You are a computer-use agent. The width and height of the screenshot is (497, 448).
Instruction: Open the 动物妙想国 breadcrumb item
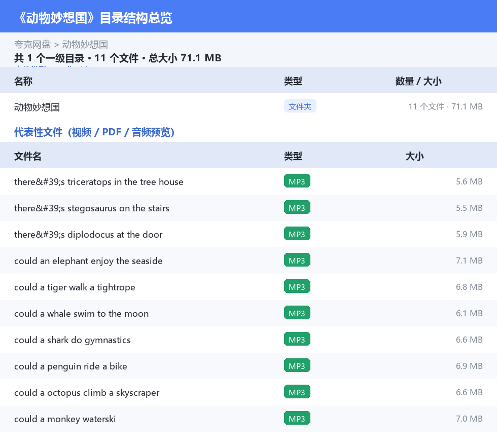[85, 45]
